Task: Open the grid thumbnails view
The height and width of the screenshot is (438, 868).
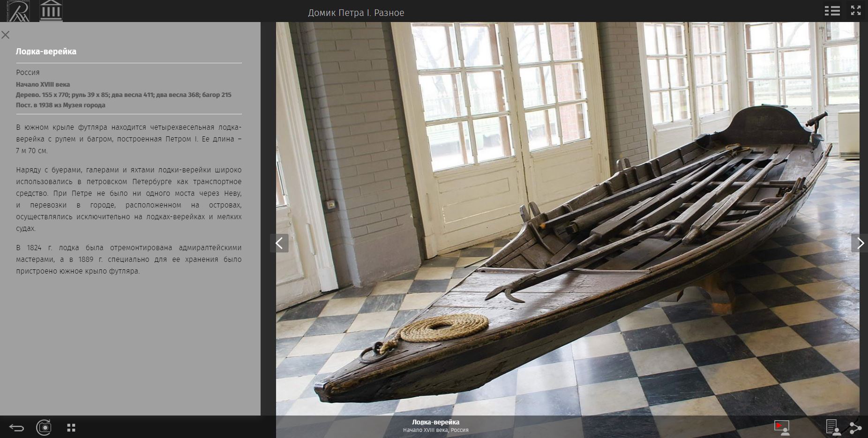Action: 71,427
